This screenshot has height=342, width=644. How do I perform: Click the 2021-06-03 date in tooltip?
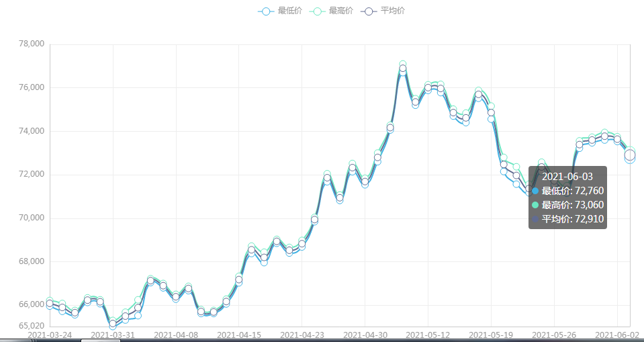tap(567, 176)
